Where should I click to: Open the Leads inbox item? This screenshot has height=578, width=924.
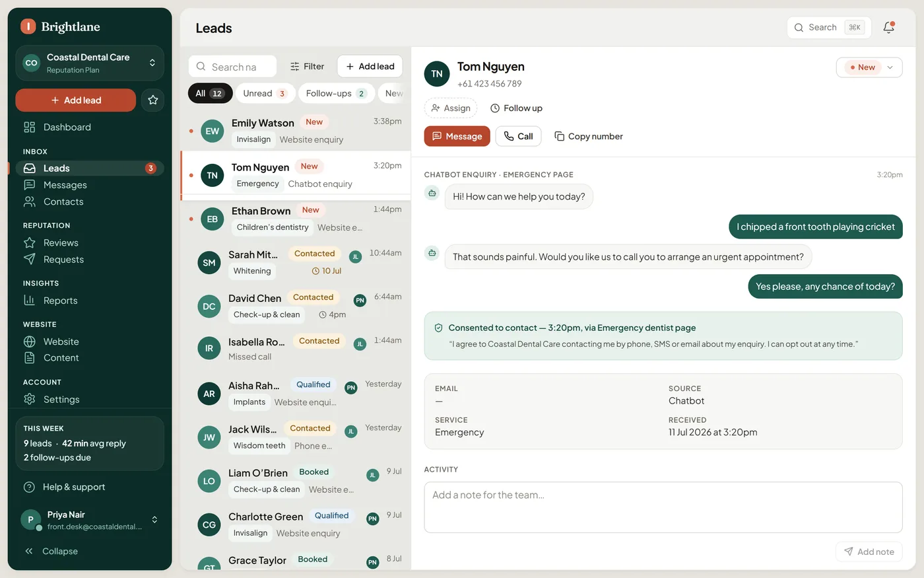tap(90, 168)
